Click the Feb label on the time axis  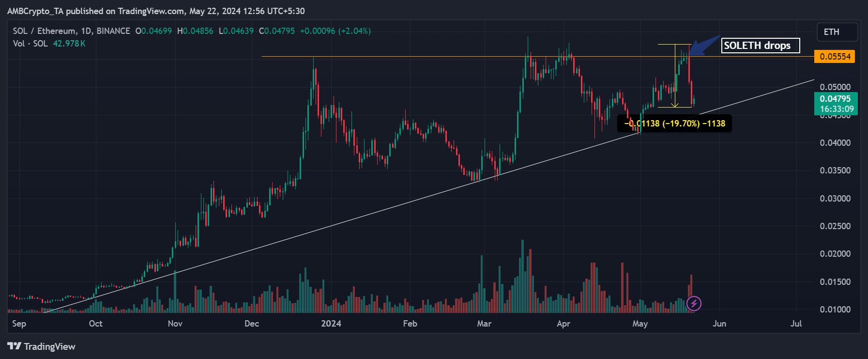[410, 324]
